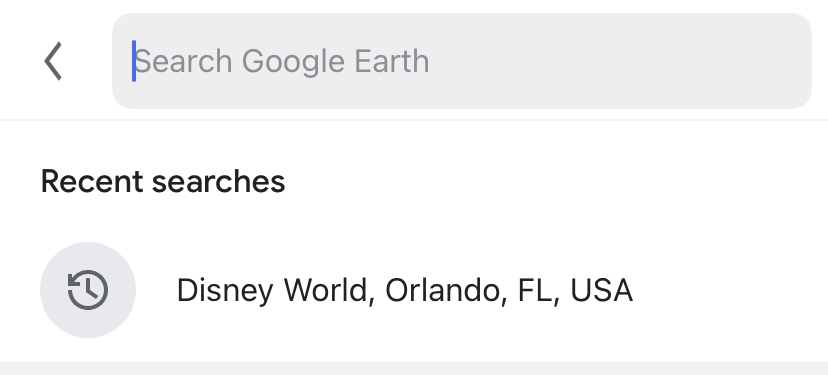Open recent search Disney World, Orlando, FL, USA
Viewport: 828px width, 375px height.
tap(414, 290)
